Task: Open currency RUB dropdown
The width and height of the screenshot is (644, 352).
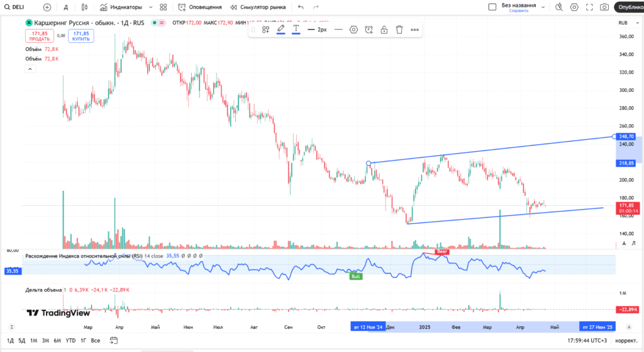Action: 628,23
